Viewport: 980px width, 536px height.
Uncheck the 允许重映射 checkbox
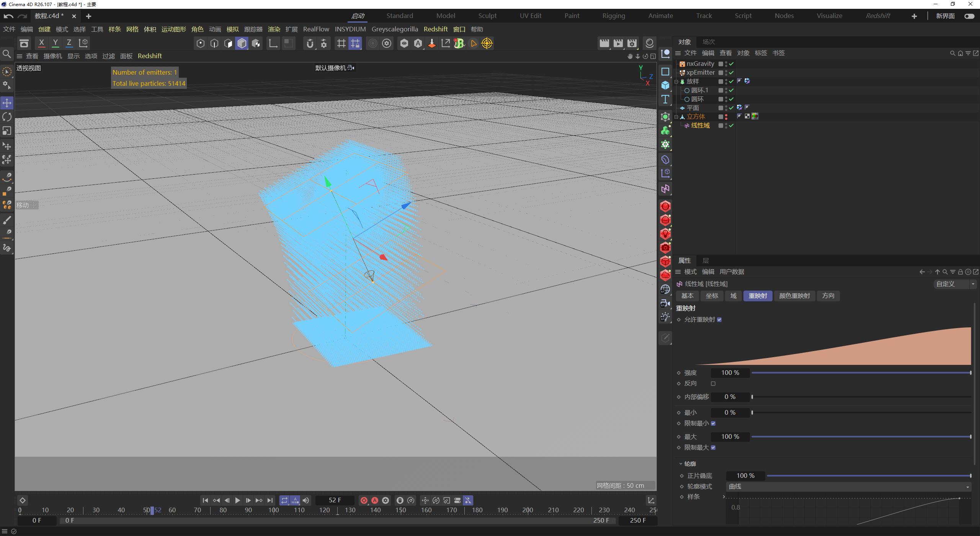tap(720, 319)
